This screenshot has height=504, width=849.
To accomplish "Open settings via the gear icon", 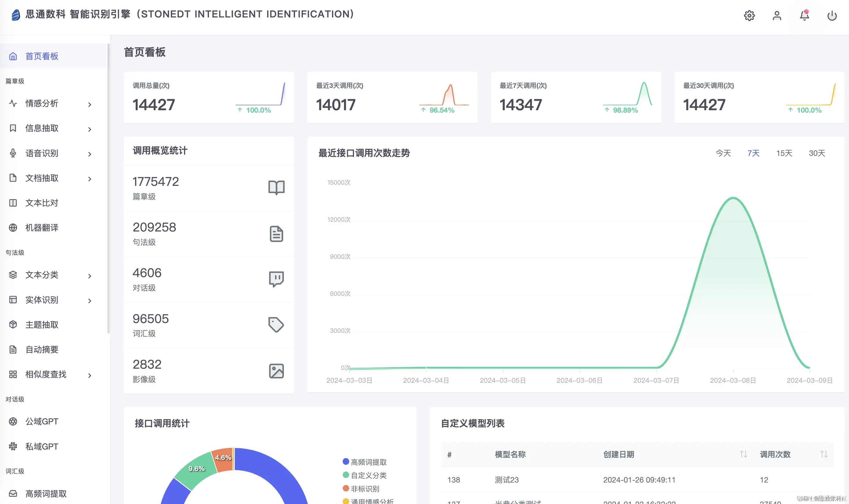I will (749, 16).
